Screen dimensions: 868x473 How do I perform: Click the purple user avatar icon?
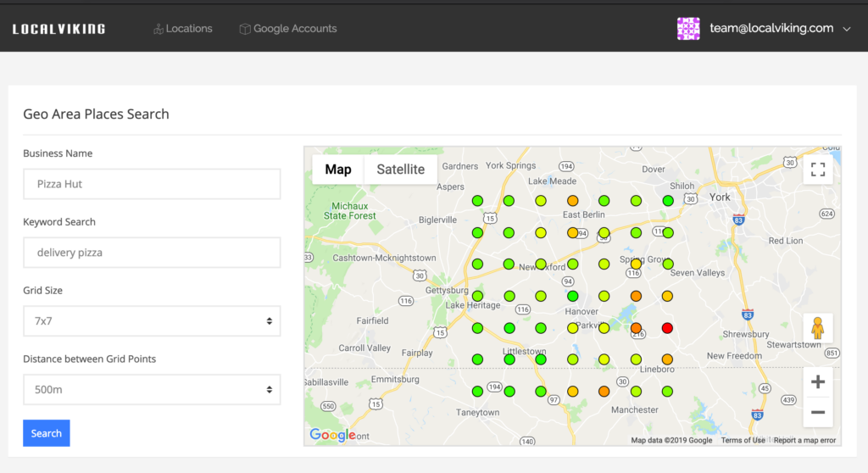688,28
